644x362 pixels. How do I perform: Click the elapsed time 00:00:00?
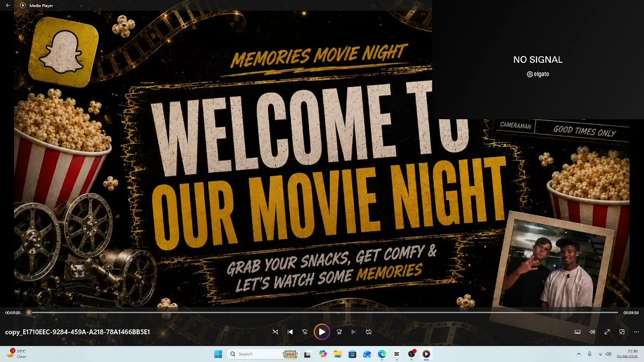pyautogui.click(x=13, y=313)
